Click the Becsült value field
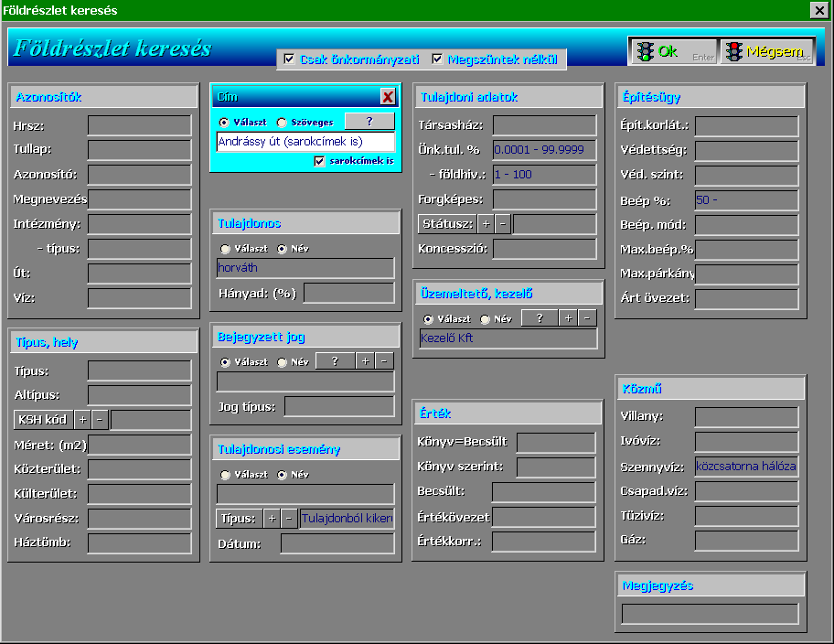Image resolution: width=834 pixels, height=644 pixels. click(543, 492)
